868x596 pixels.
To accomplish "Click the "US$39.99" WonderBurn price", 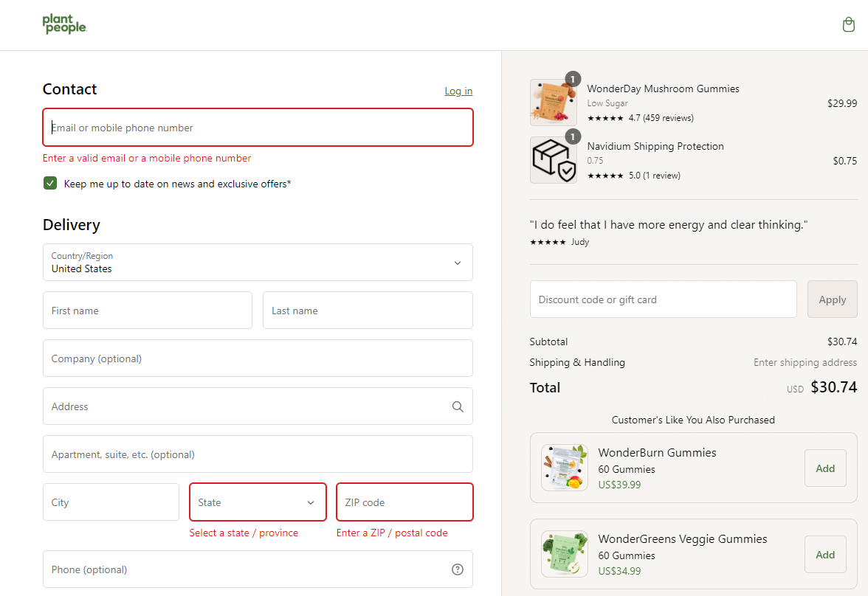I will [619, 485].
